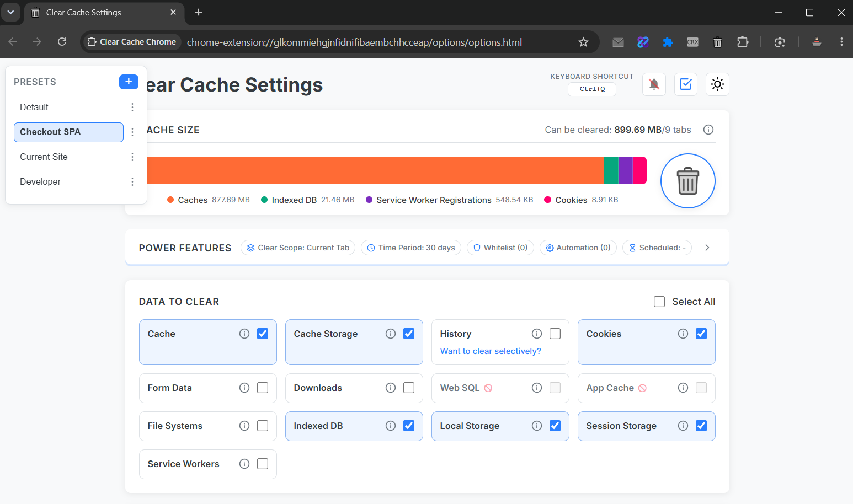The image size is (853, 504).
Task: Open options menu for Developer preset
Action: [x=132, y=181]
